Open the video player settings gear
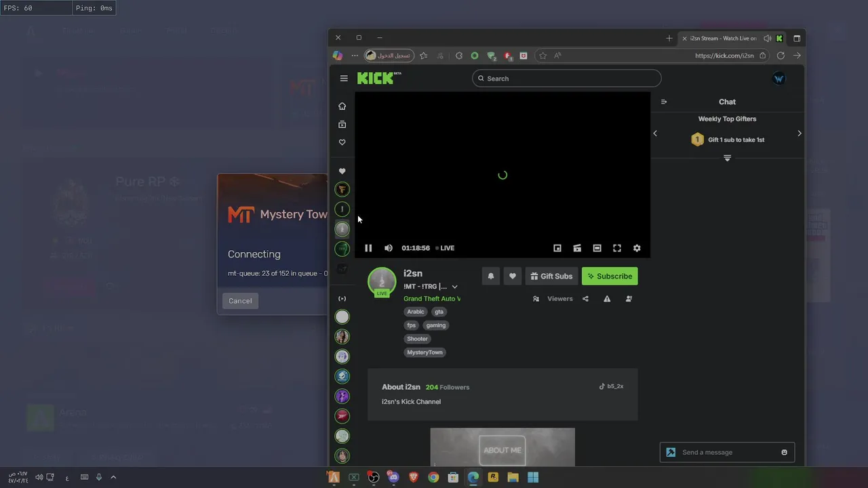Viewport: 868px width, 488px height. tap(637, 248)
